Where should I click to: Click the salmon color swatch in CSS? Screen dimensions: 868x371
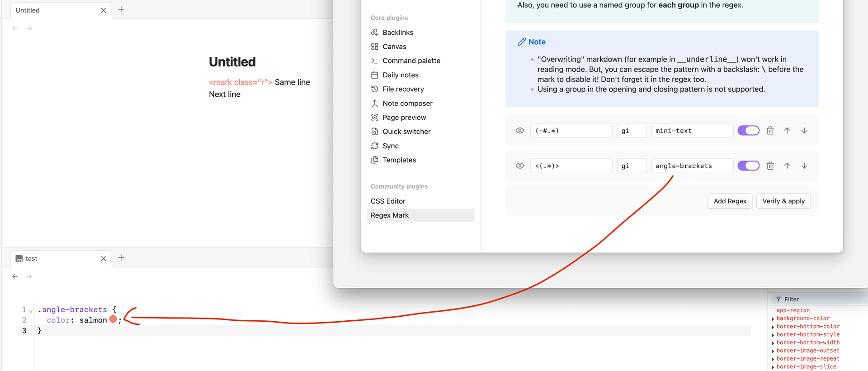click(113, 320)
